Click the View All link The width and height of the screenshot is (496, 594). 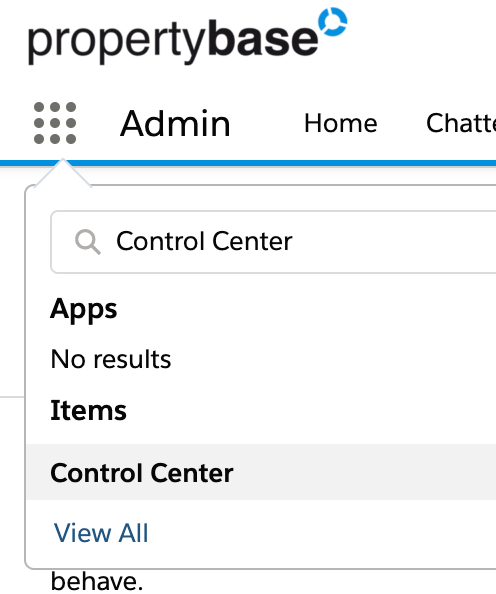pyautogui.click(x=101, y=533)
